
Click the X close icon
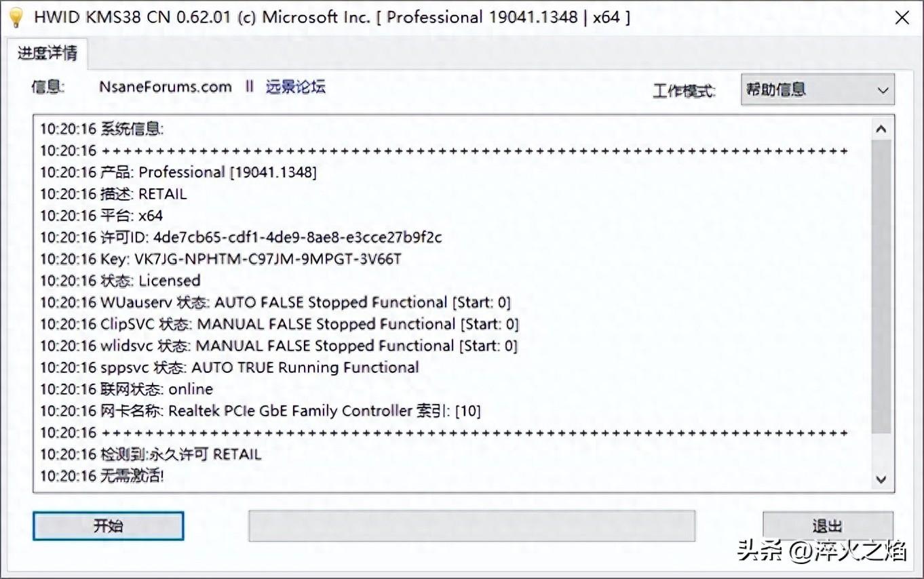902,17
